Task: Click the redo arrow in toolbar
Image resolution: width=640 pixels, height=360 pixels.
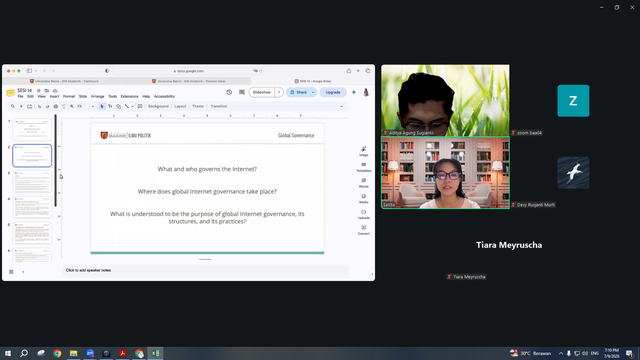Action: (x=47, y=106)
